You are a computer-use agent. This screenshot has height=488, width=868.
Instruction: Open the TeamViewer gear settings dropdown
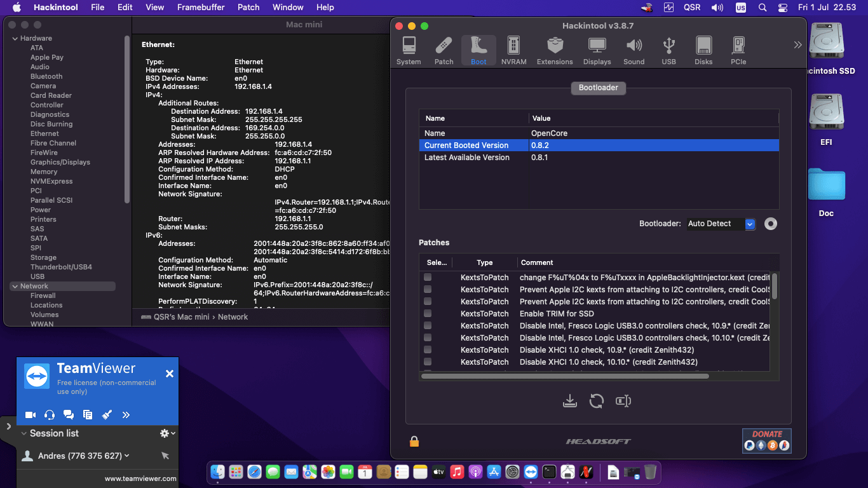pyautogui.click(x=168, y=433)
